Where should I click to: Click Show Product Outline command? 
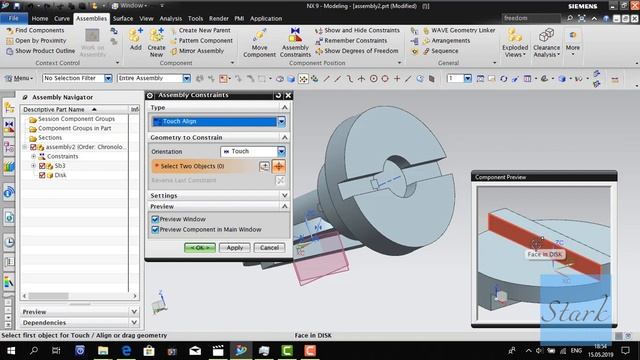[40, 51]
